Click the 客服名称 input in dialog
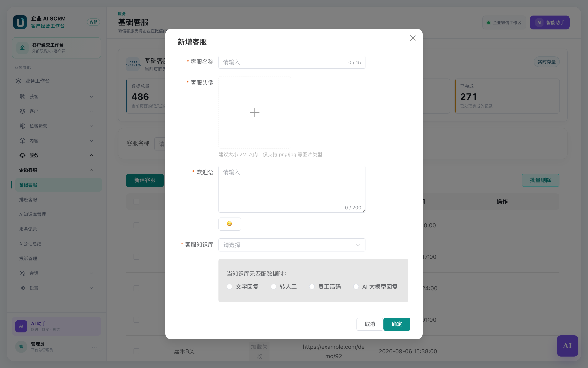The height and width of the screenshot is (368, 588). click(292, 62)
